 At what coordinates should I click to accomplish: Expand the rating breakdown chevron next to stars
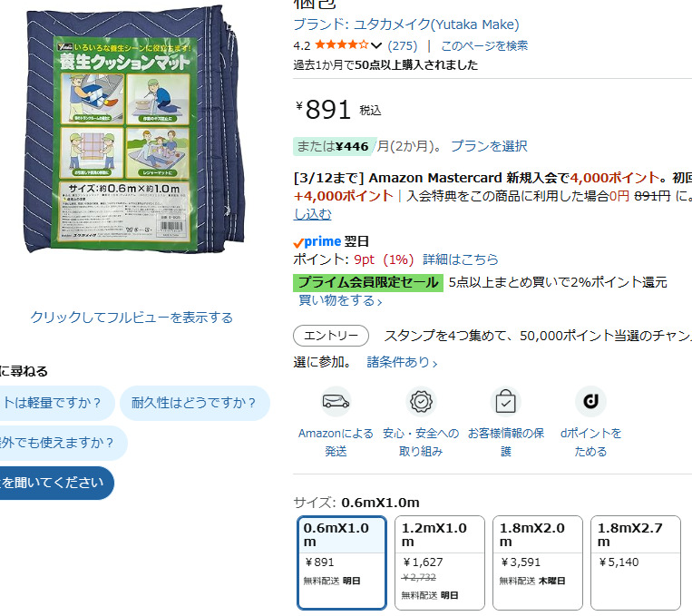click(376, 45)
